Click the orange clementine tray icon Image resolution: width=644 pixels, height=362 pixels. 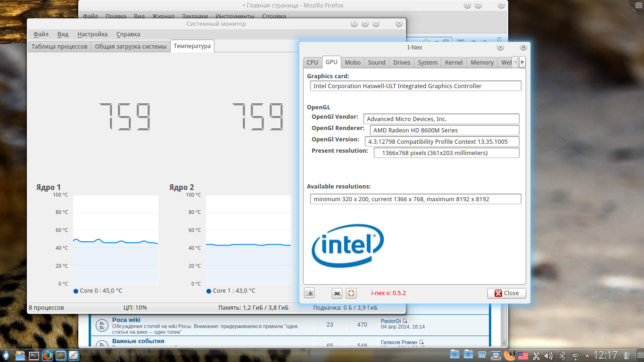point(509,355)
